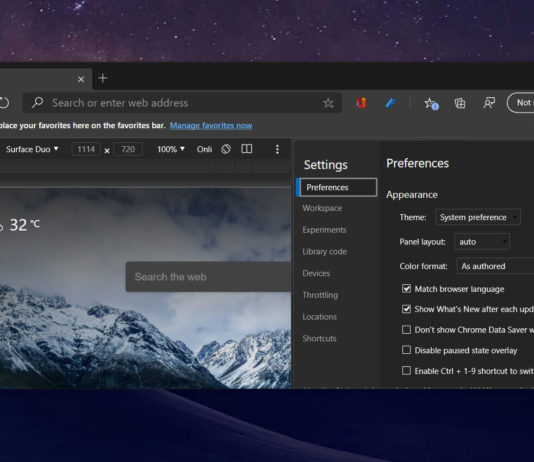Enable Ctrl + 1-9 shortcut checkbox
534x462 pixels.
click(406, 370)
